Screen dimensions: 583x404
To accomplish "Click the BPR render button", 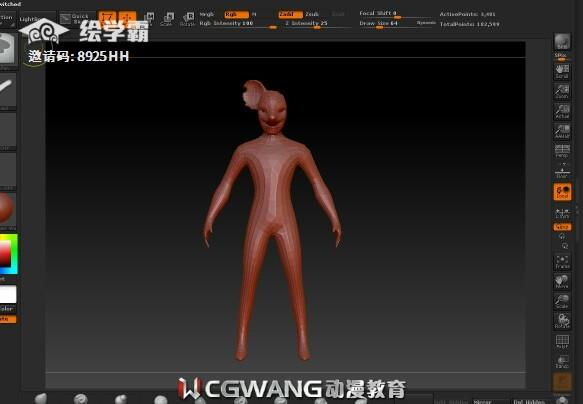I will point(562,41).
